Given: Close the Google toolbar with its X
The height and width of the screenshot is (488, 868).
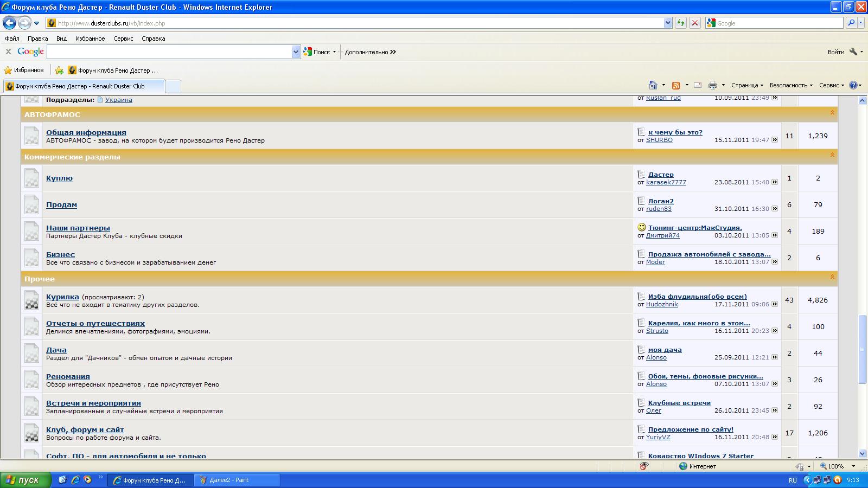Looking at the screenshot, I should coord(8,52).
